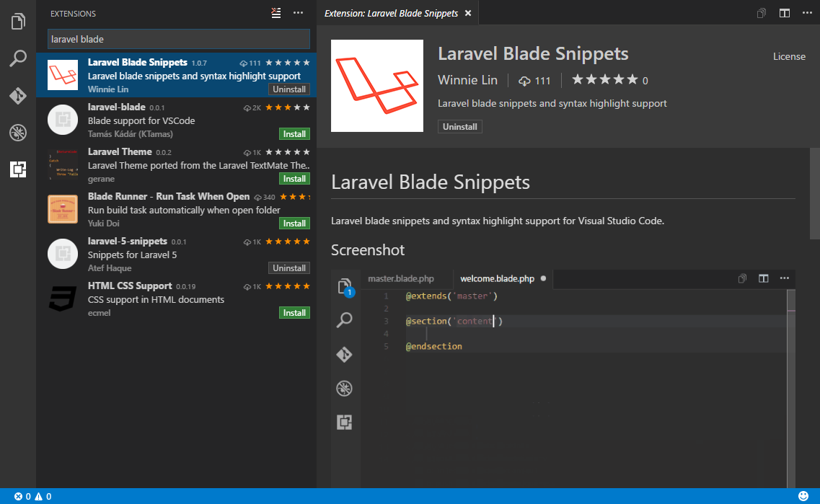The width and height of the screenshot is (820, 504).
Task: Open the Extensions view in activity bar
Action: tap(18, 169)
